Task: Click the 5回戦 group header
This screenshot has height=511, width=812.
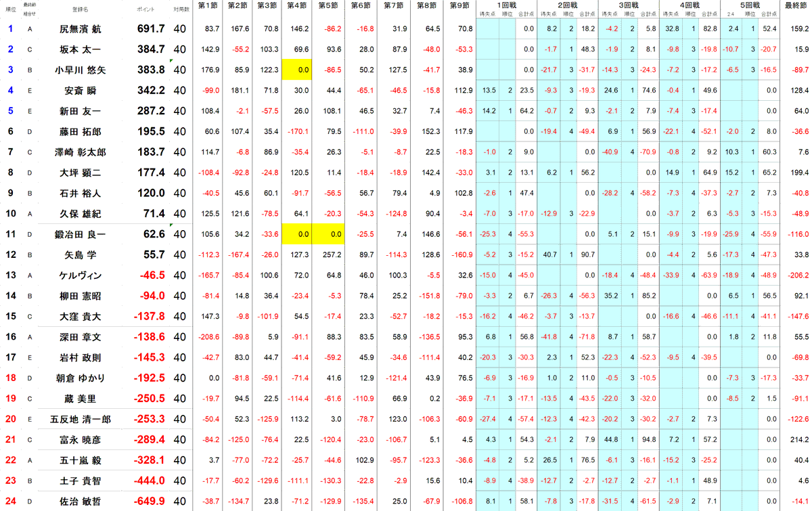Action: 751,5
